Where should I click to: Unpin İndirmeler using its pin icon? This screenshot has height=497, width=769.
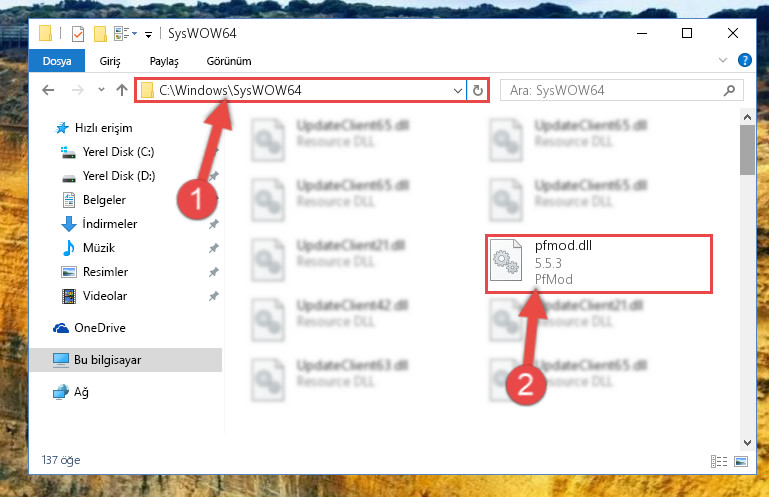click(213, 224)
